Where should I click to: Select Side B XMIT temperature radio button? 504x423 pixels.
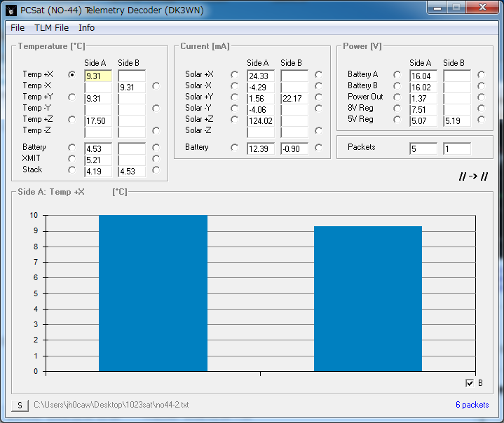(x=156, y=159)
